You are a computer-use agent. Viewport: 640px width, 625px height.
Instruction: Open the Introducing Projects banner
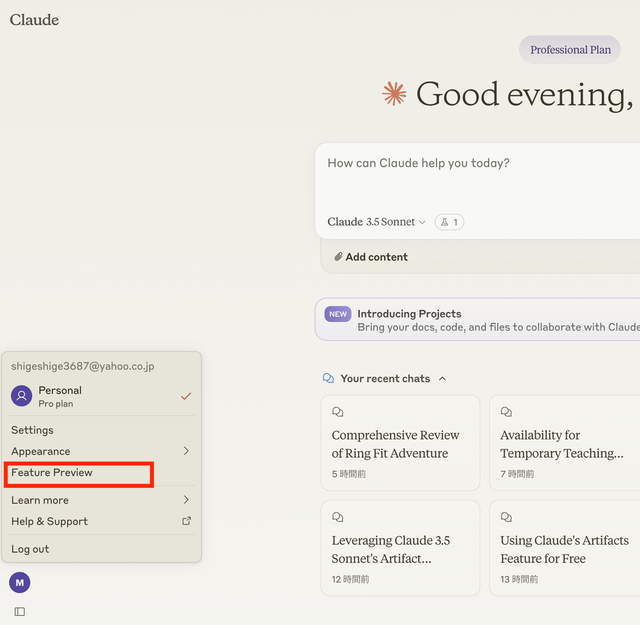[478, 320]
